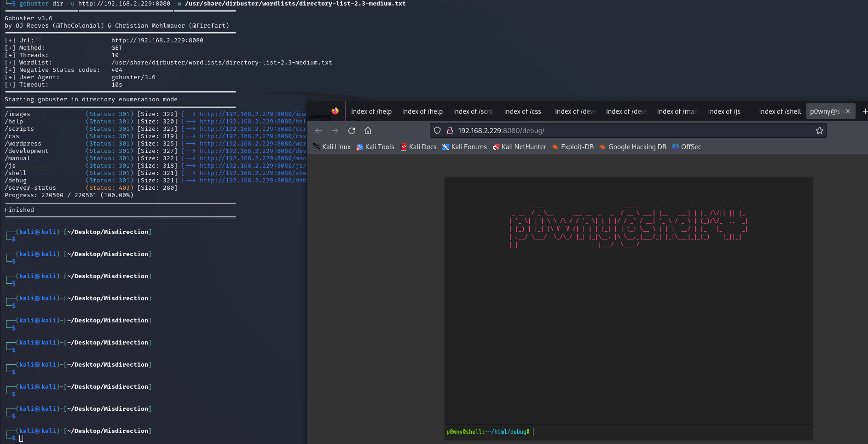Screen dimensions: 868x444
Task: Switch to the Index of /css tab
Action: coord(525,111)
